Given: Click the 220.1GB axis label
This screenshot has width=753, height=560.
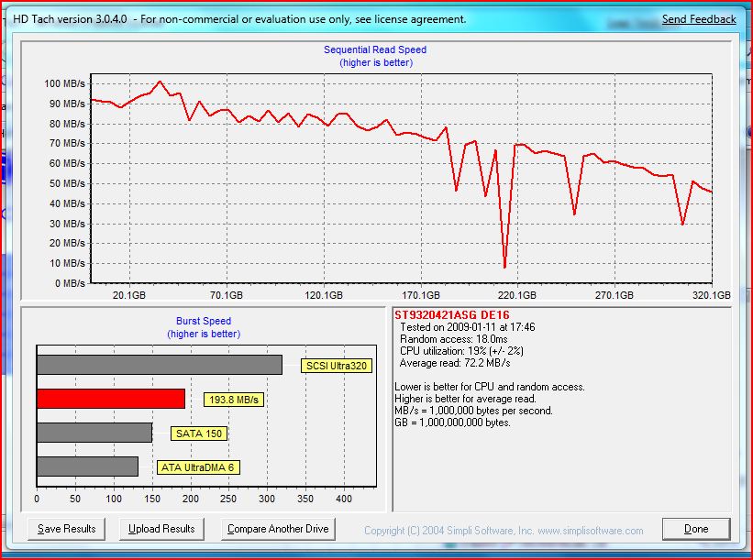Looking at the screenshot, I should pos(517,295).
